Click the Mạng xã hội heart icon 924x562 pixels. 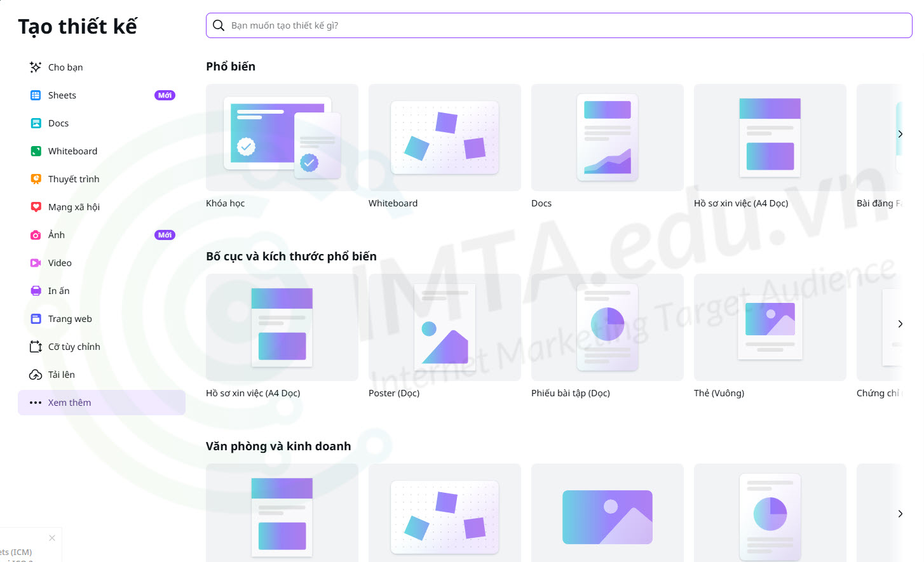coord(36,207)
